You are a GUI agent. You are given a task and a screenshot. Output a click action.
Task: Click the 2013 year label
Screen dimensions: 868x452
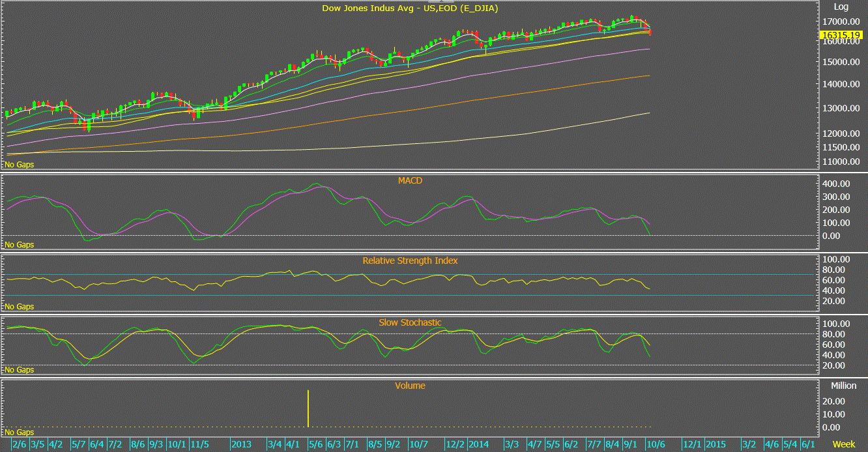pyautogui.click(x=241, y=445)
